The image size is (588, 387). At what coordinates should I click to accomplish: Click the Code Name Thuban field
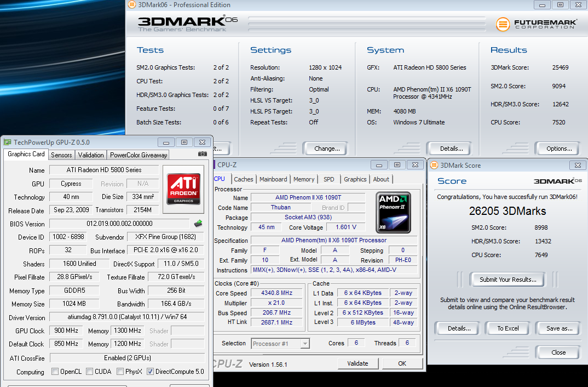click(281, 208)
